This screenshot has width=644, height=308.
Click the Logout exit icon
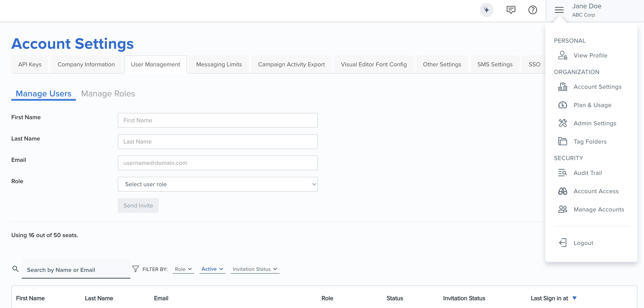click(x=563, y=243)
